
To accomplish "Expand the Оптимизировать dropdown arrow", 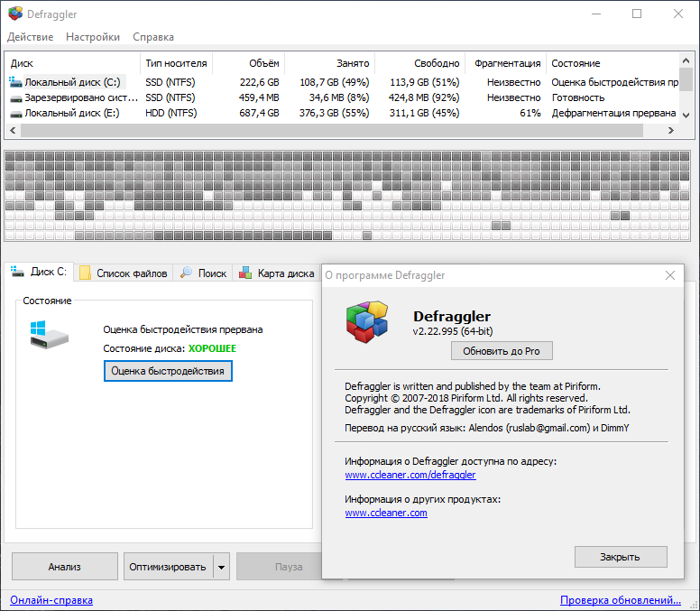I will coord(221,567).
